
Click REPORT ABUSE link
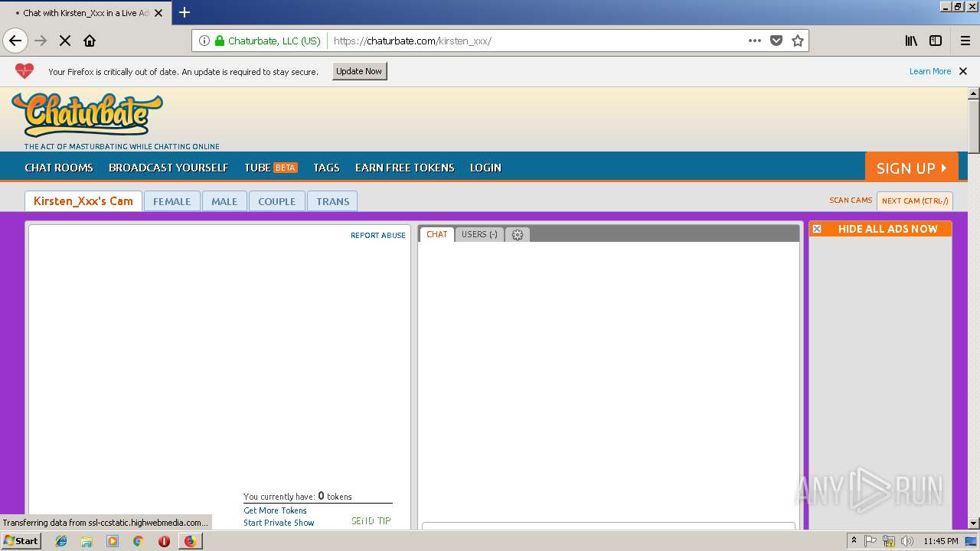click(x=378, y=236)
